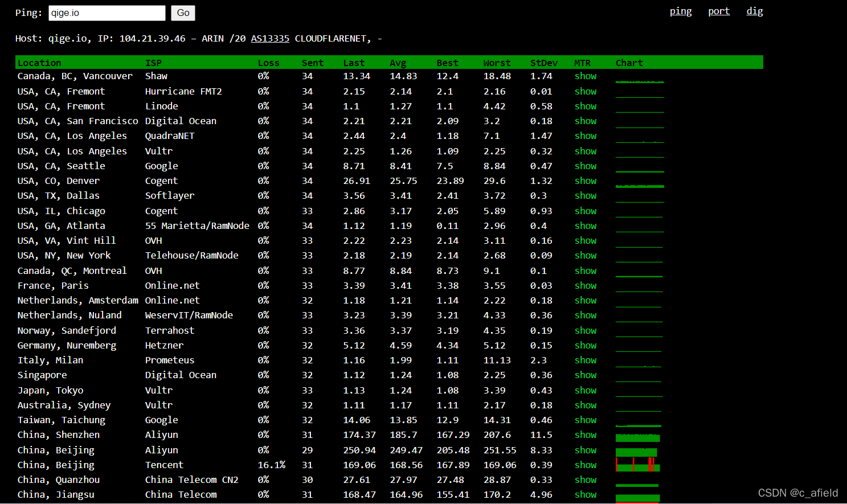Click the Go button

click(183, 13)
